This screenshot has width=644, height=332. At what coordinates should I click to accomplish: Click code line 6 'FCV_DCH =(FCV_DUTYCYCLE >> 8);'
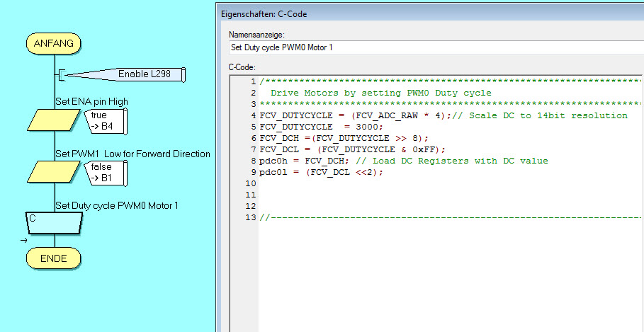point(344,138)
